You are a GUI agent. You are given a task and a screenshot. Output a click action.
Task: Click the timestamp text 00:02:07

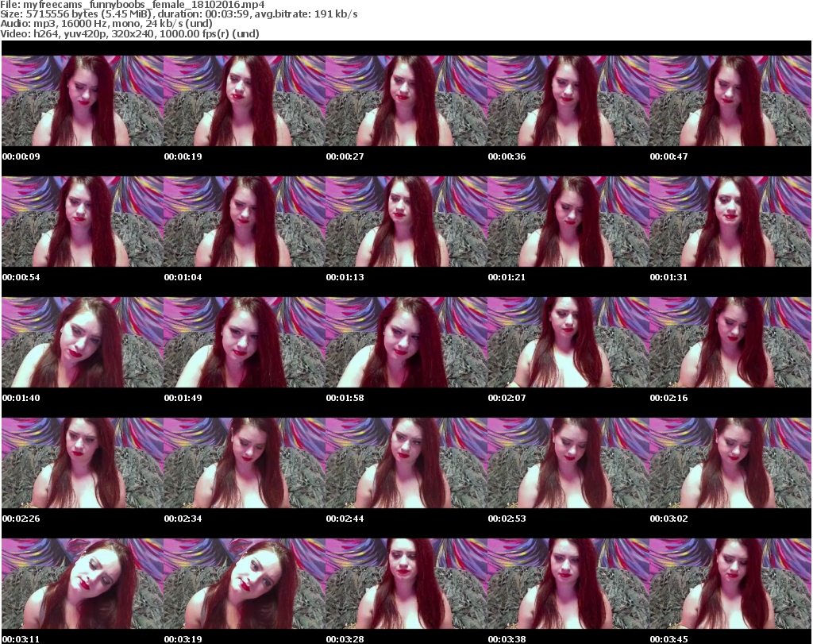pyautogui.click(x=507, y=398)
